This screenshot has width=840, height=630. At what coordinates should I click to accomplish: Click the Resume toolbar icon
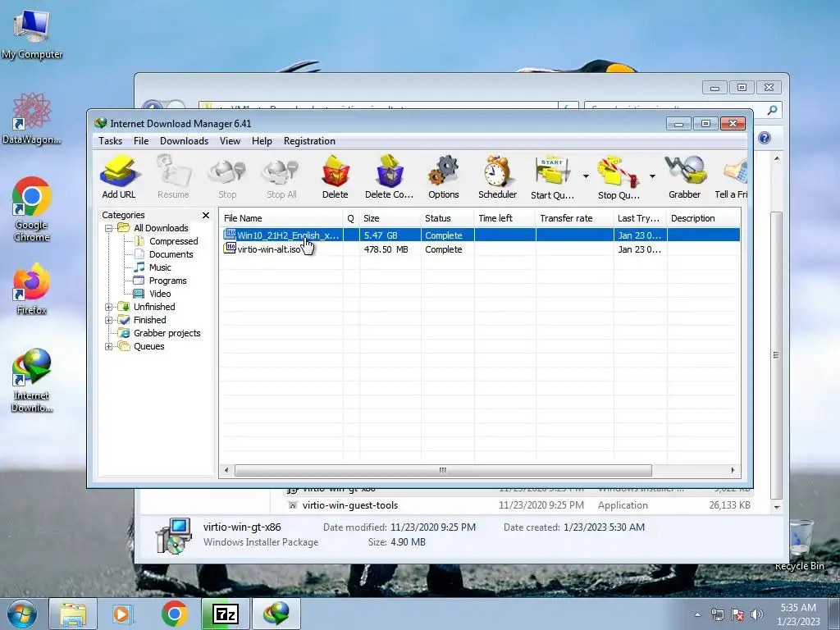(173, 177)
